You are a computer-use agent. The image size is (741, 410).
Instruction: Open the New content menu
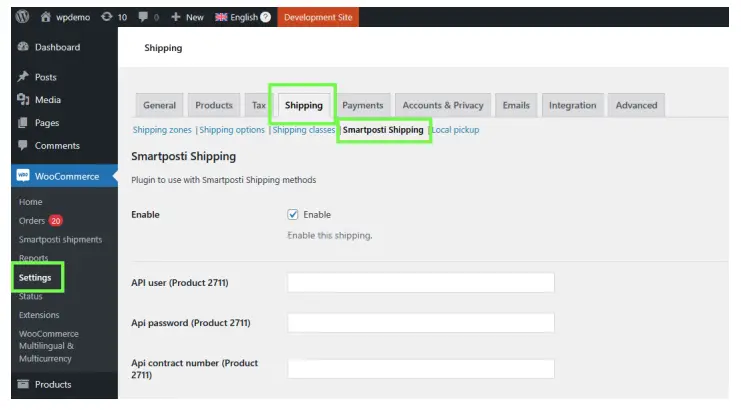(194, 17)
